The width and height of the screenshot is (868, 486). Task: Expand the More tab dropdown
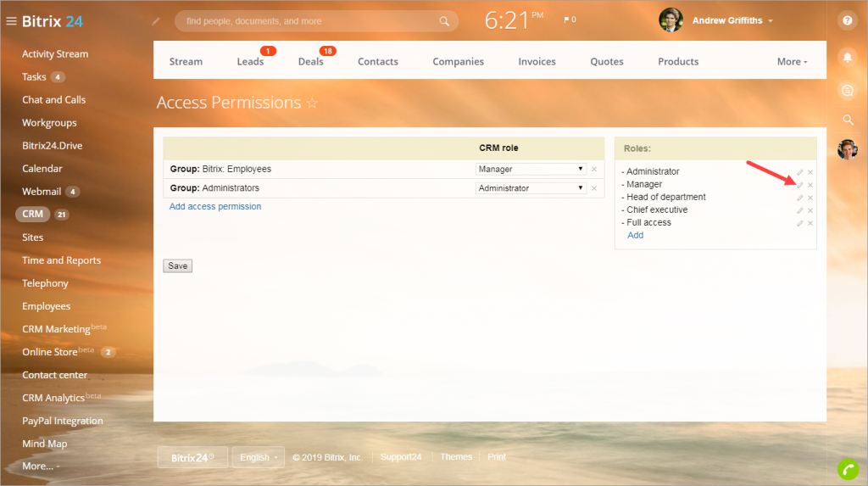point(792,62)
